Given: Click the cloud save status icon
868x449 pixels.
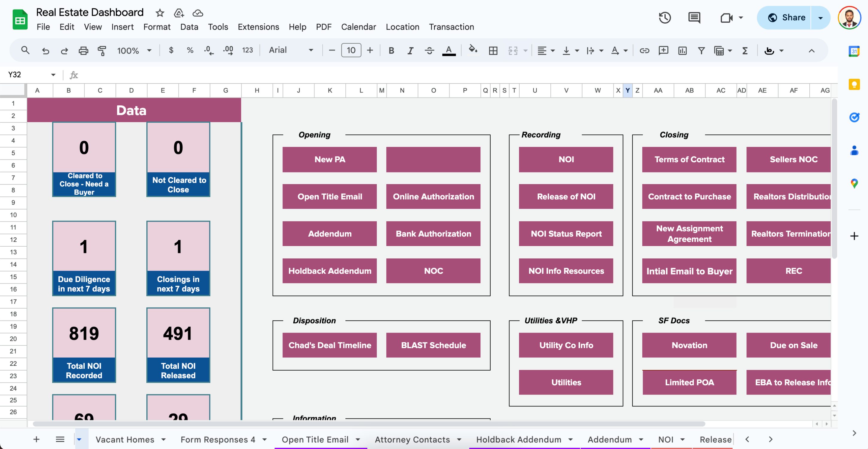Looking at the screenshot, I should pyautogui.click(x=198, y=13).
